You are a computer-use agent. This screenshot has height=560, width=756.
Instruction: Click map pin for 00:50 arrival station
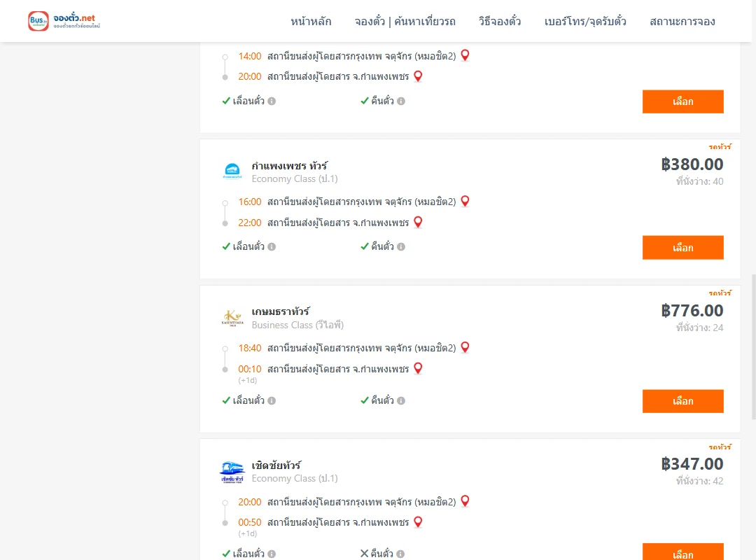tap(418, 522)
